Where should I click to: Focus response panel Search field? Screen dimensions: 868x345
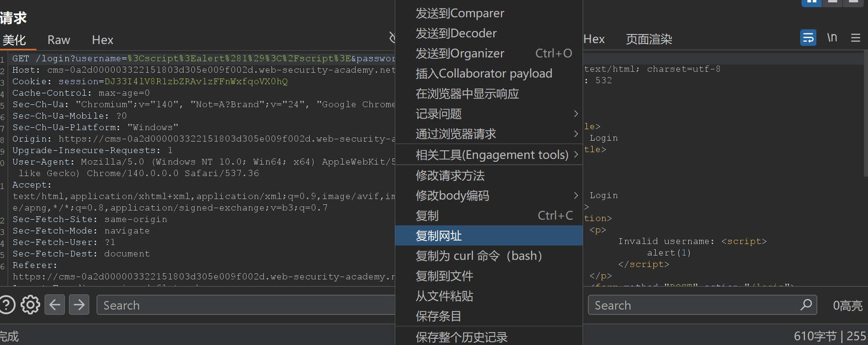703,305
